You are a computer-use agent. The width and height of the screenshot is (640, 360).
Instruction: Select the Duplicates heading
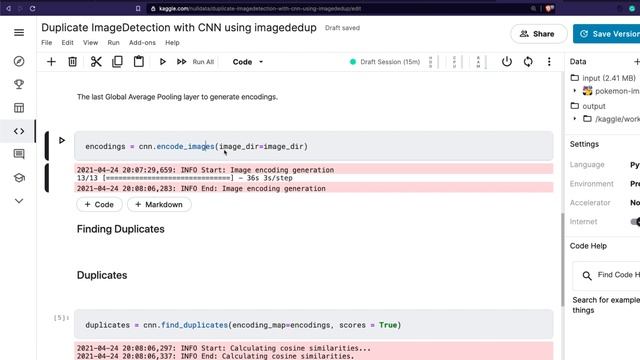tap(102, 275)
